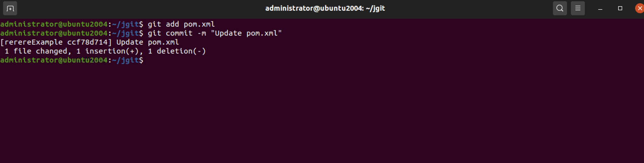Click the quoted "Update pom.xml" commit message argument

tap(246, 33)
